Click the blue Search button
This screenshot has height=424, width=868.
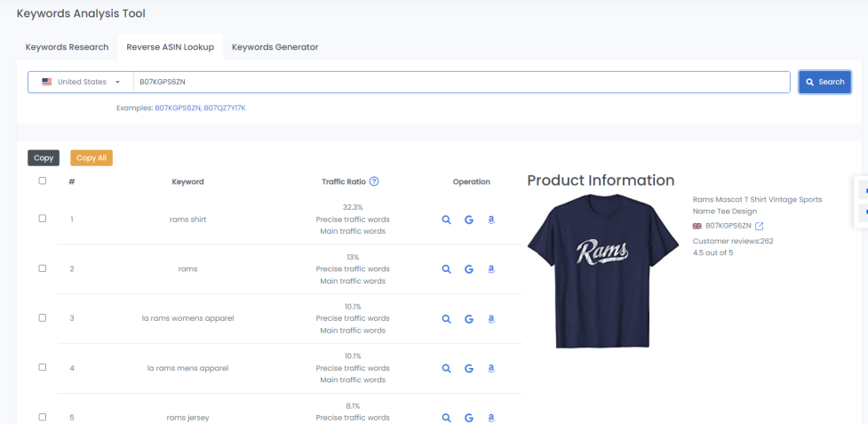click(x=824, y=82)
